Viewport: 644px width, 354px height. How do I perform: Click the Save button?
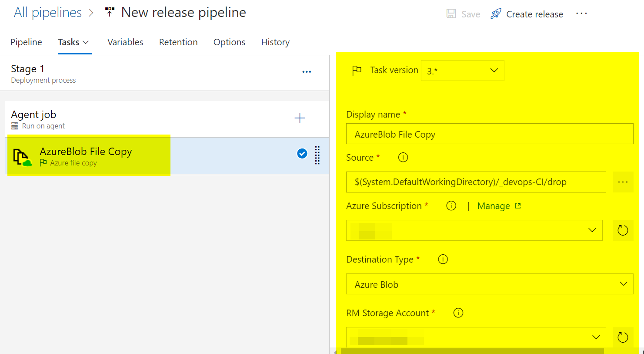[464, 14]
